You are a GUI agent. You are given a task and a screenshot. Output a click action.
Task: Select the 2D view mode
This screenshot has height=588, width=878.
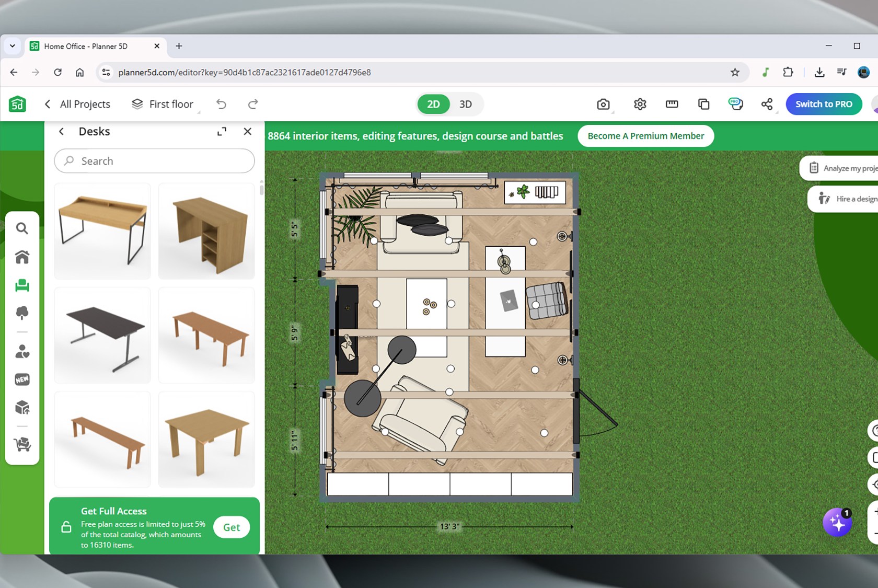click(x=433, y=105)
